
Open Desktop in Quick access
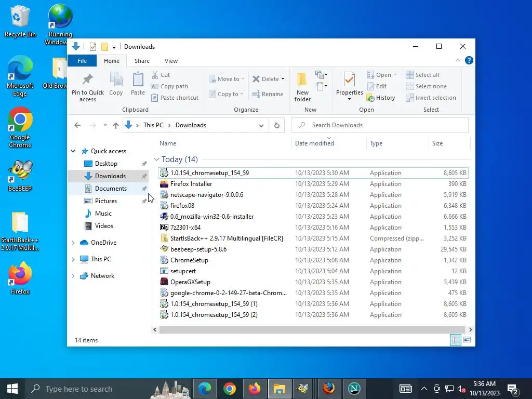[106, 164]
